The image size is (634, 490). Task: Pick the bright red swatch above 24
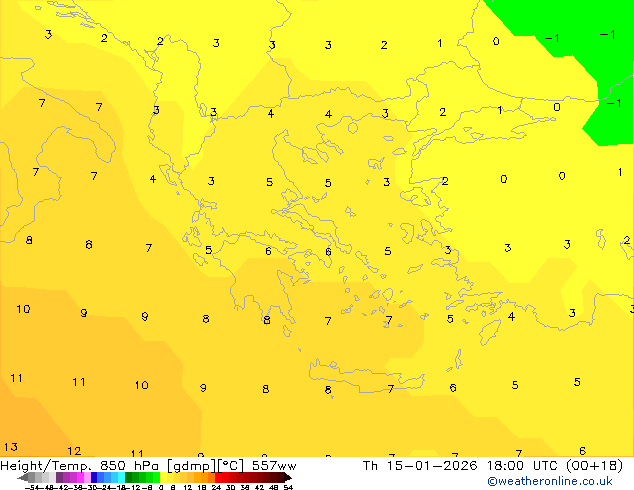218,477
